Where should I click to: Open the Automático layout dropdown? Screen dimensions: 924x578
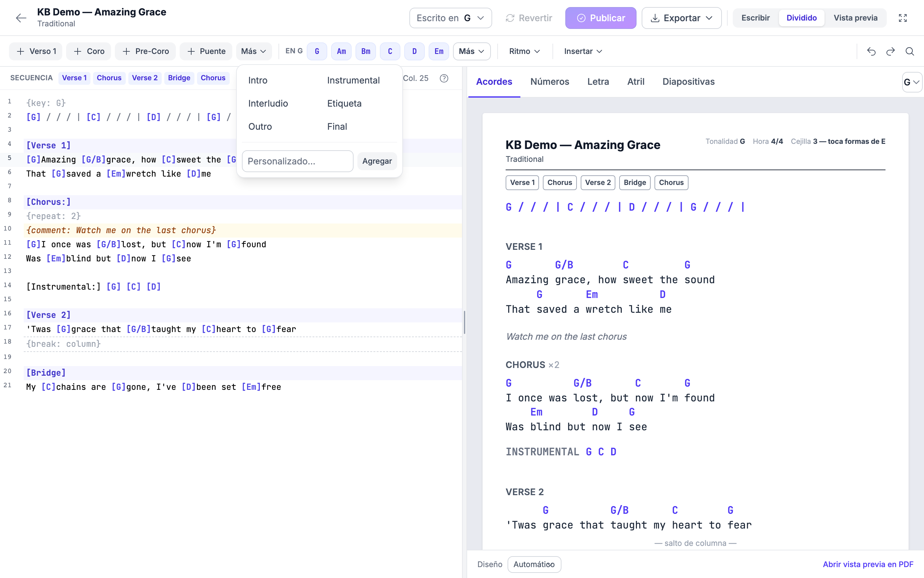(x=534, y=564)
